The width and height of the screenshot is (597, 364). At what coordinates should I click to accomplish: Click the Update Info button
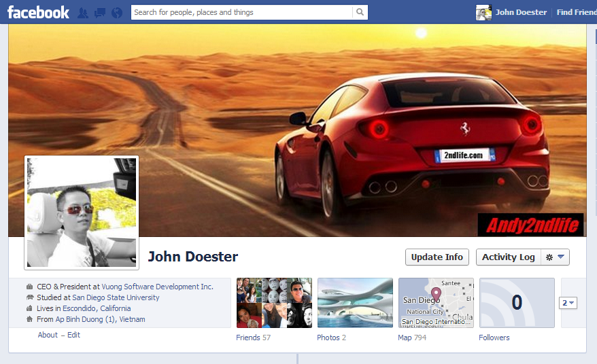click(437, 257)
